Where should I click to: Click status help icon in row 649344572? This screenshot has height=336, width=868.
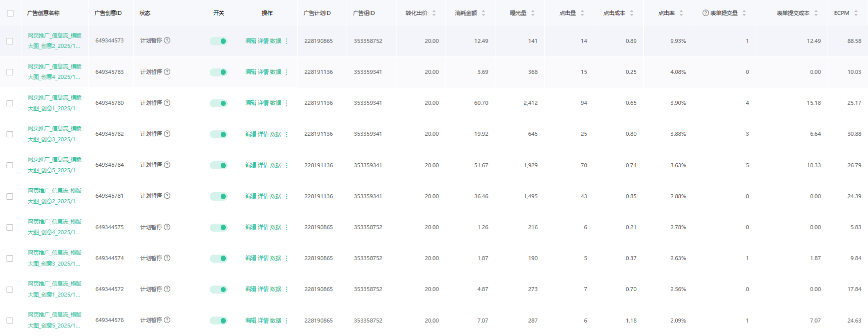click(x=167, y=289)
